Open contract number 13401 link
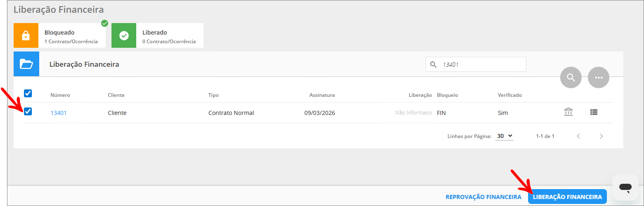644x206 pixels. [x=59, y=113]
